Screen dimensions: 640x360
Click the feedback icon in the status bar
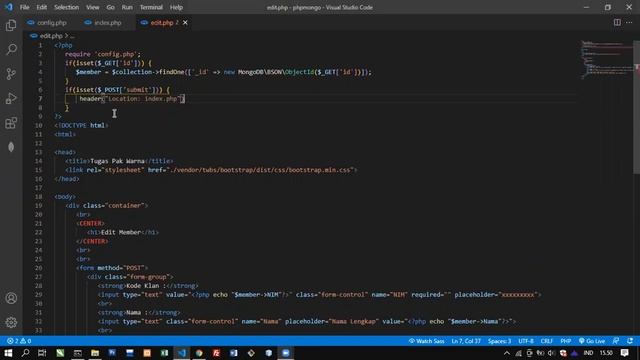(x=616, y=341)
